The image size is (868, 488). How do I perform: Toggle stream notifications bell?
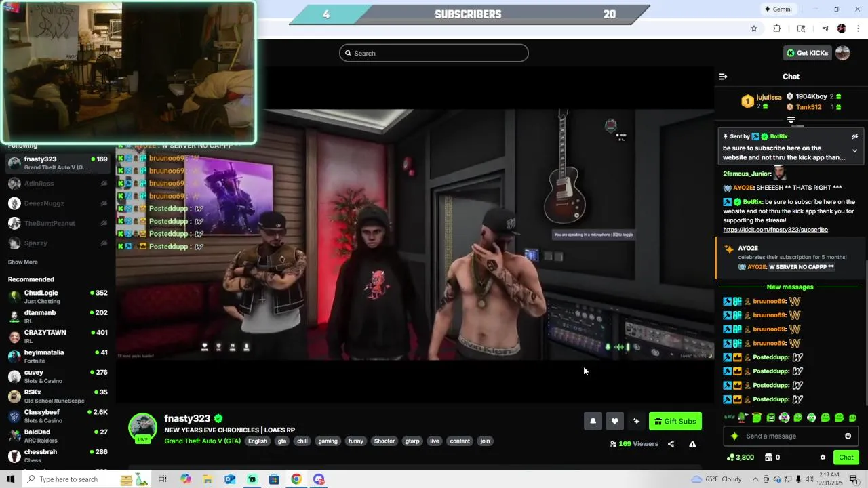pyautogui.click(x=593, y=421)
